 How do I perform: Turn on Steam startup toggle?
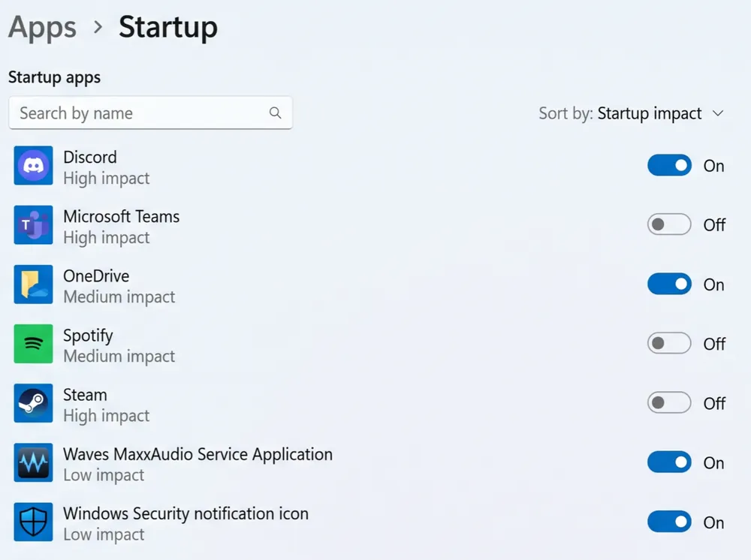click(669, 403)
